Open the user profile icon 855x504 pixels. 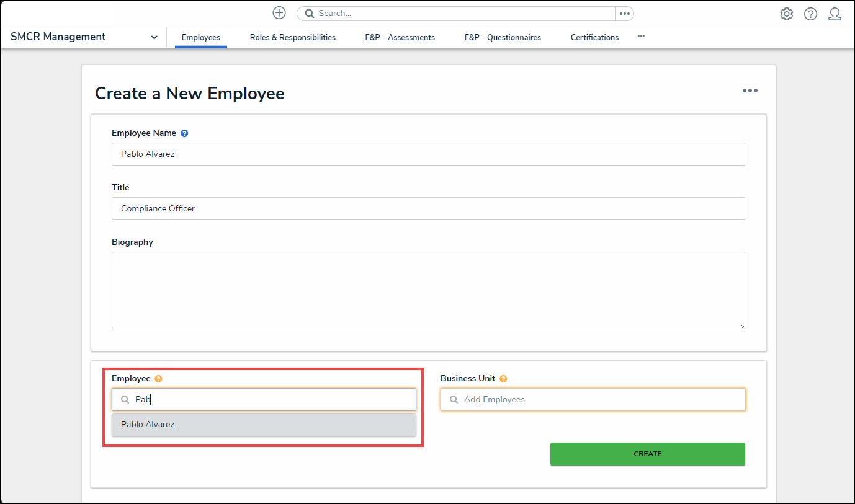click(x=835, y=14)
